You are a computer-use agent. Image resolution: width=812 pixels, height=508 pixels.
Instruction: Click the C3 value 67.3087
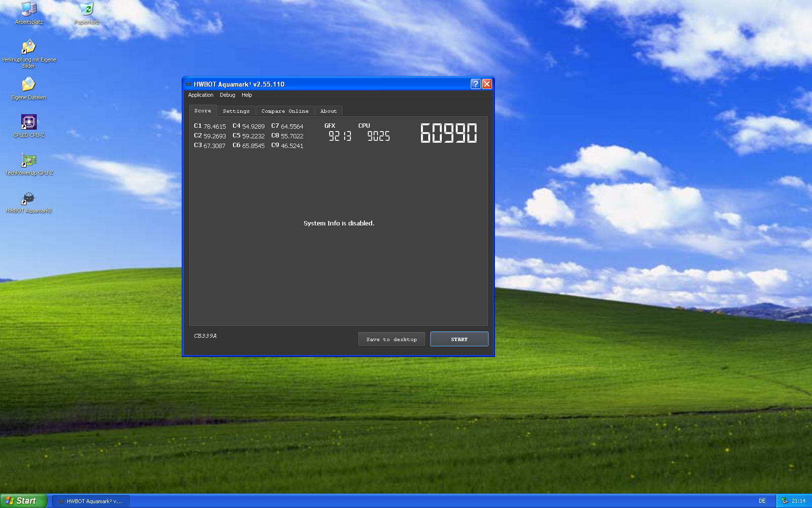tap(215, 146)
